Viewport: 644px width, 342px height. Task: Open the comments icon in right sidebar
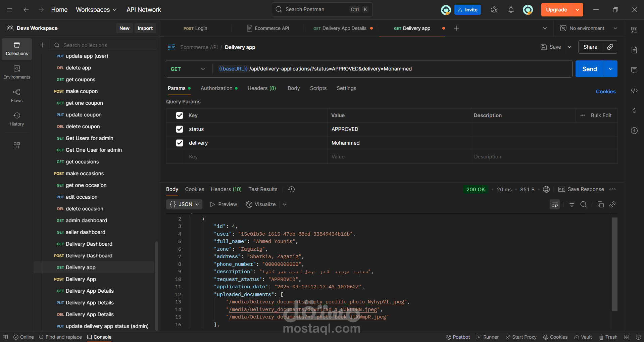click(634, 70)
